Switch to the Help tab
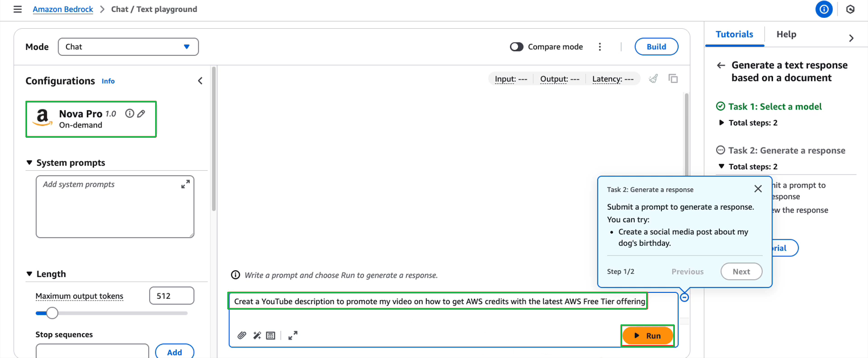868x358 pixels. pyautogui.click(x=786, y=34)
